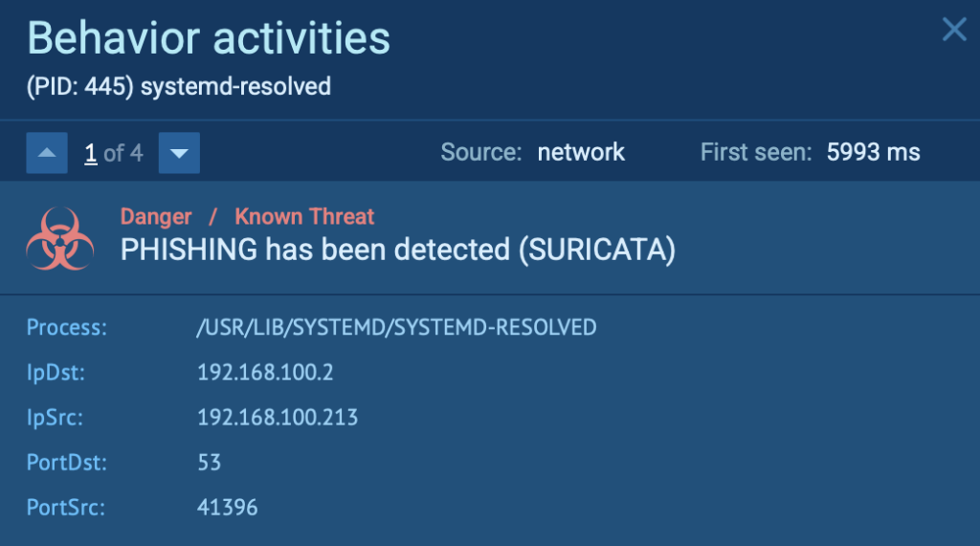Click the biohazard danger icon

tap(59, 238)
